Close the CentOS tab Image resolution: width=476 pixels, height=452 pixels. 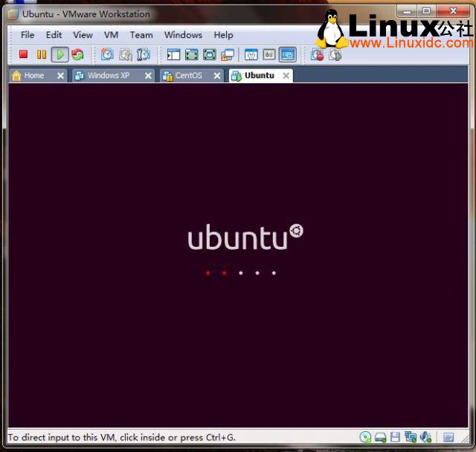coord(217,76)
